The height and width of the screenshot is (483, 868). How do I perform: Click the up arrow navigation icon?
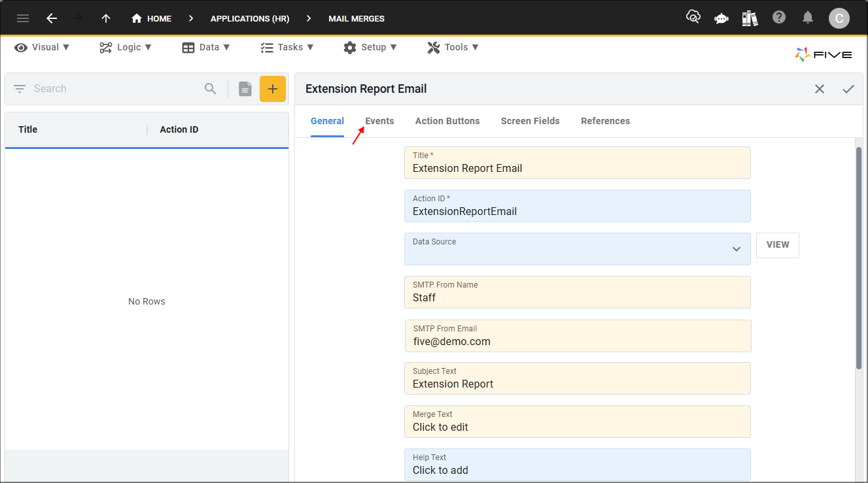point(106,18)
